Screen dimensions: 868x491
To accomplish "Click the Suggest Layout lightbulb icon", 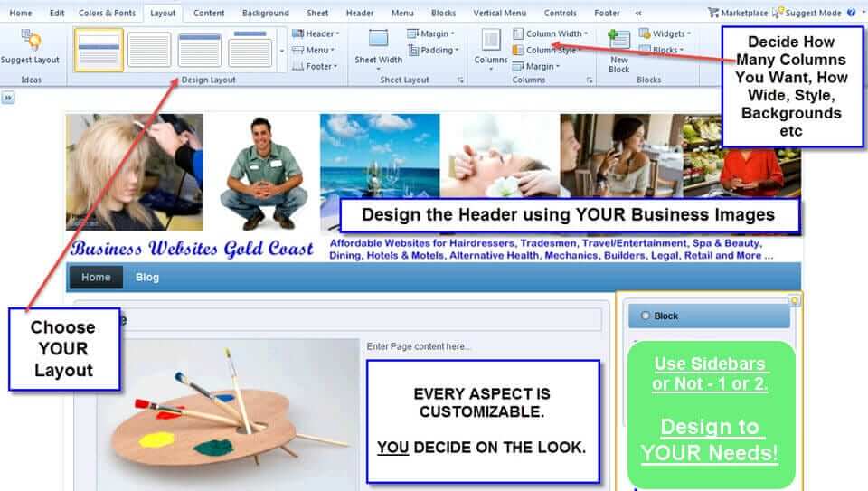I will coord(31,42).
